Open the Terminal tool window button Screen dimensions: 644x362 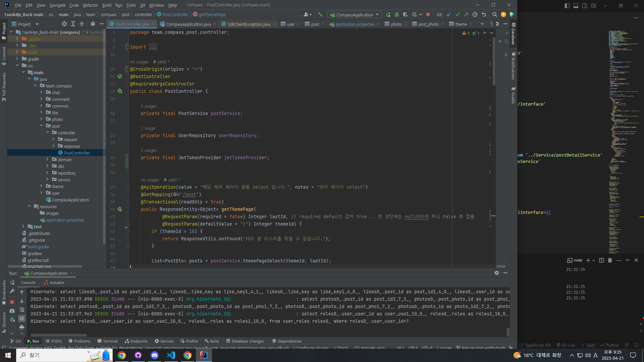[x=107, y=341]
